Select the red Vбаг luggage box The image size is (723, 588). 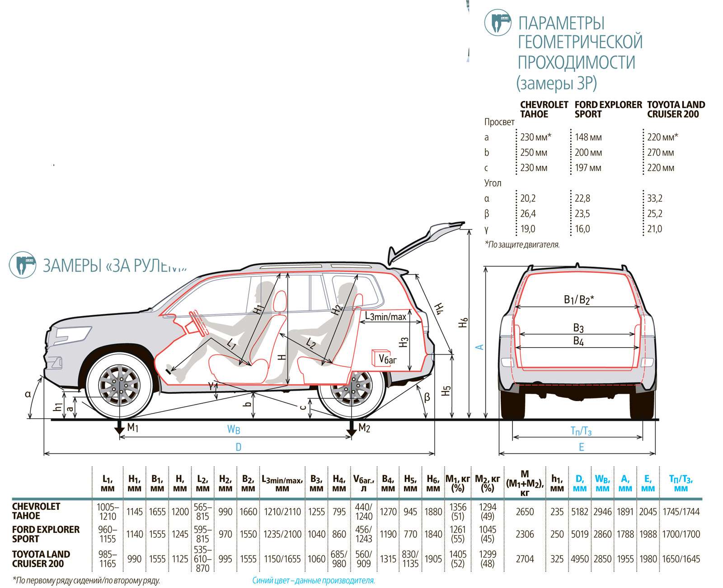pyautogui.click(x=383, y=358)
